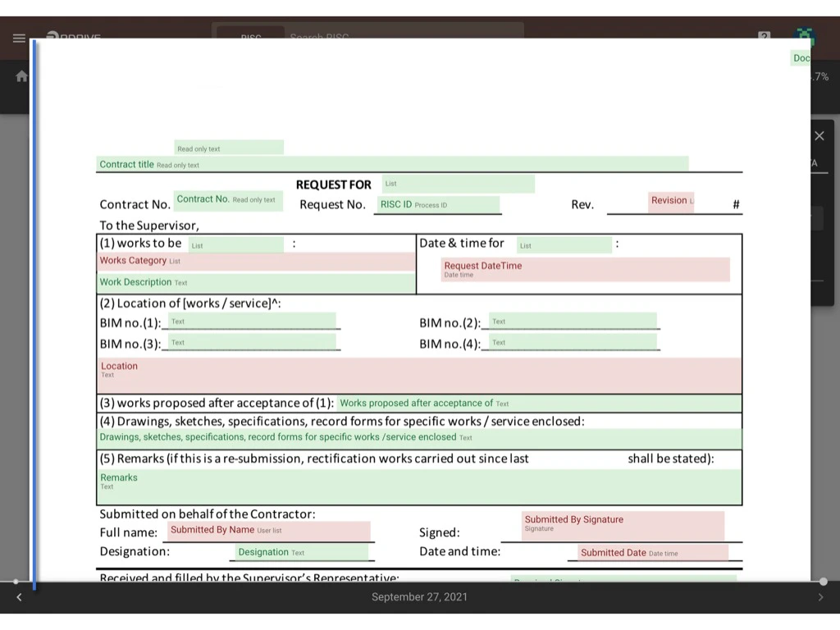Screen dimensions: 840x630
Task: Open the Submitted By Name user list
Action: pos(268,531)
